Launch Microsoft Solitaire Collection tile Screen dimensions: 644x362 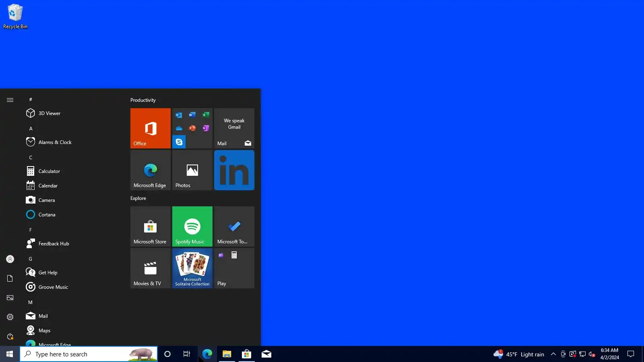click(x=192, y=268)
